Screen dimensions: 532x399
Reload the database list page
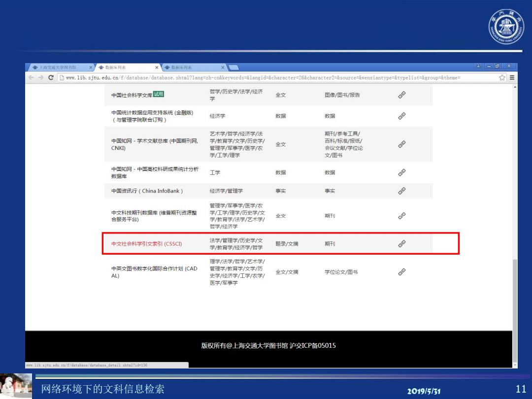click(x=51, y=78)
